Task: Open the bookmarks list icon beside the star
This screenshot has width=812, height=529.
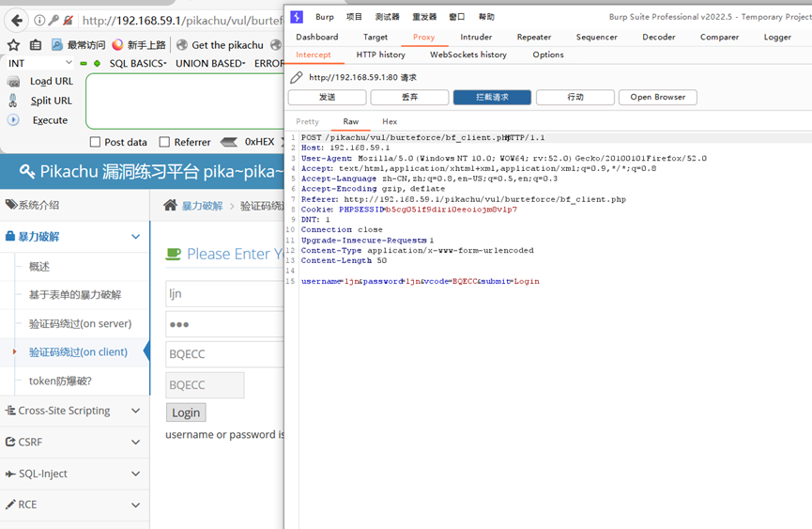Action: pos(36,45)
